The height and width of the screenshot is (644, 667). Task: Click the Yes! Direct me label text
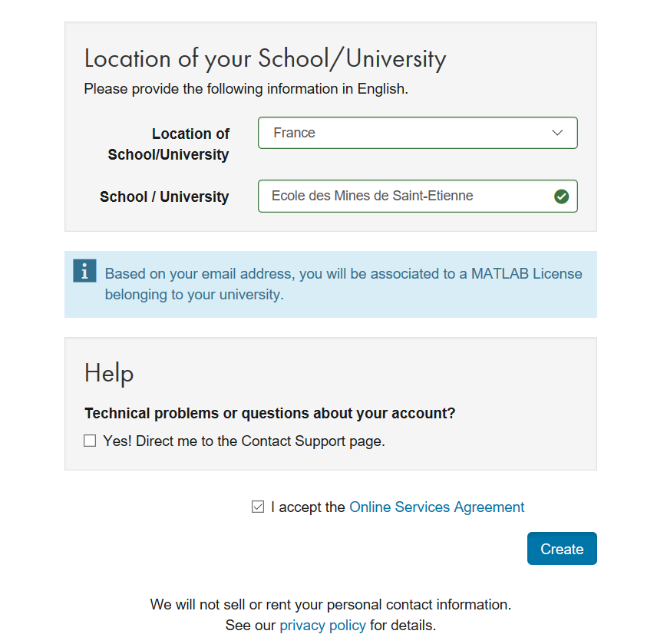coord(244,441)
